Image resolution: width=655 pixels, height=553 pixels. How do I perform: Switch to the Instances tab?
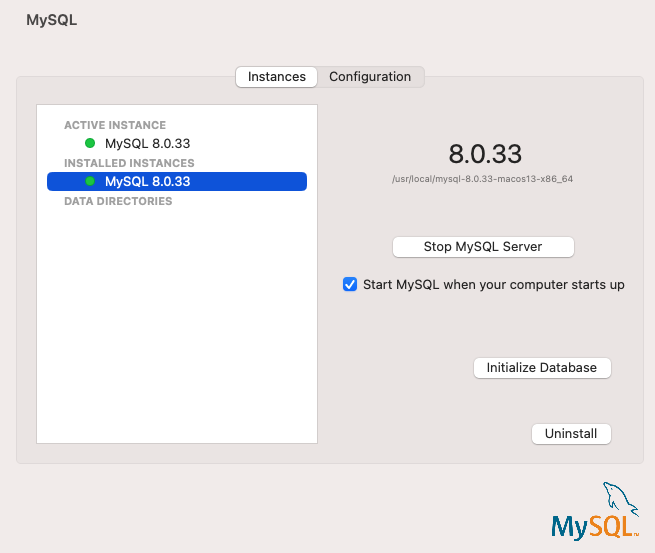(276, 77)
